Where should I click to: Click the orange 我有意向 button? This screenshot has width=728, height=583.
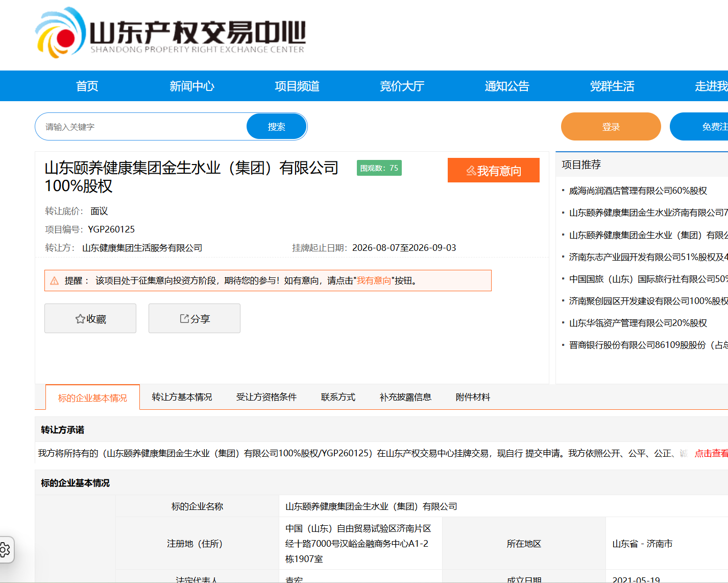(494, 170)
